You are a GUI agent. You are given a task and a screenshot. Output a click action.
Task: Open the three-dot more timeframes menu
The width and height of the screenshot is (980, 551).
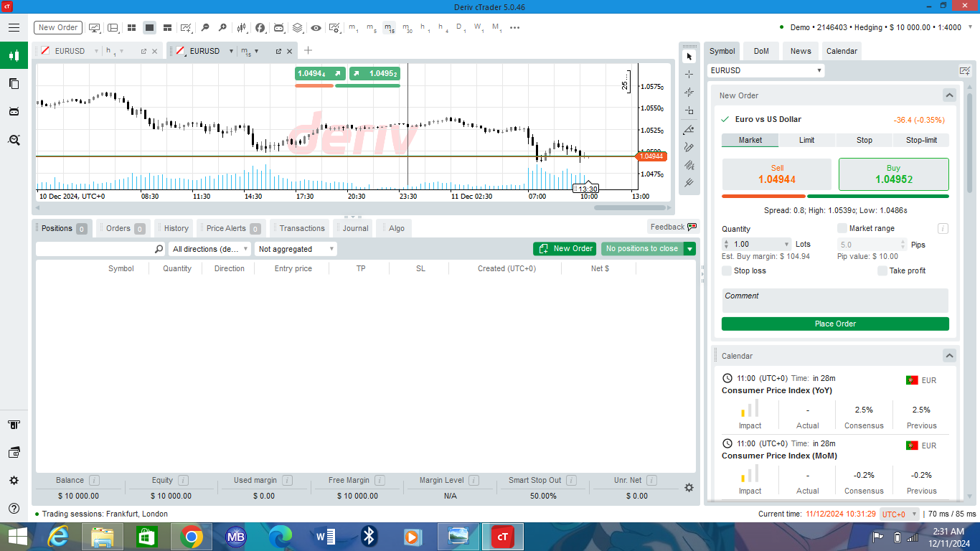pos(514,27)
